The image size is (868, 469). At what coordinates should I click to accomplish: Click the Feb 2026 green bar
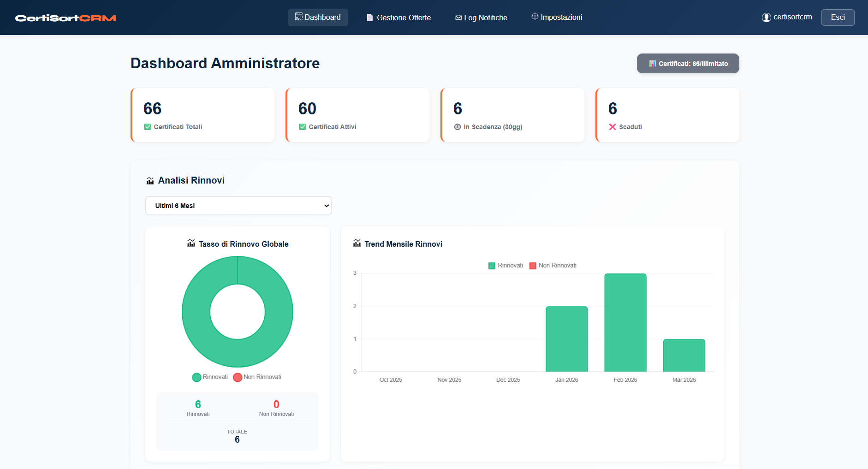625,323
